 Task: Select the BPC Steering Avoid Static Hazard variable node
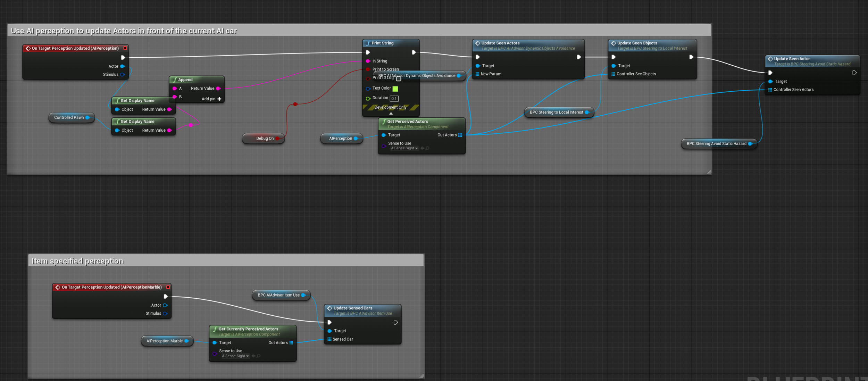pos(716,144)
